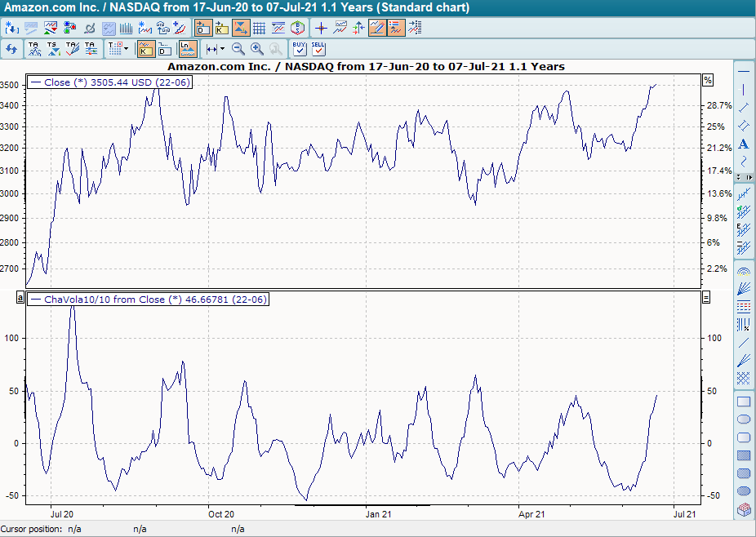Select the filled rectangle shape swatch
This screenshot has width=756, height=537.
(744, 455)
